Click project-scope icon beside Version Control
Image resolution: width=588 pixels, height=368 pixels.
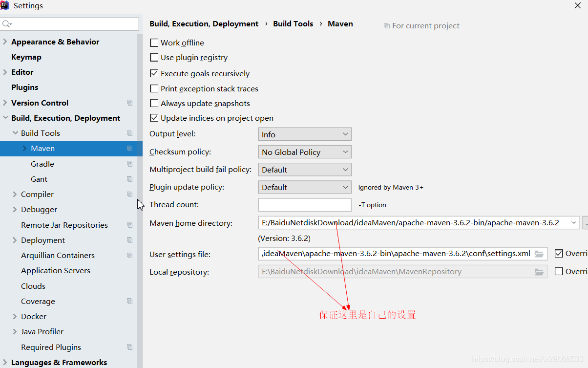(129, 103)
